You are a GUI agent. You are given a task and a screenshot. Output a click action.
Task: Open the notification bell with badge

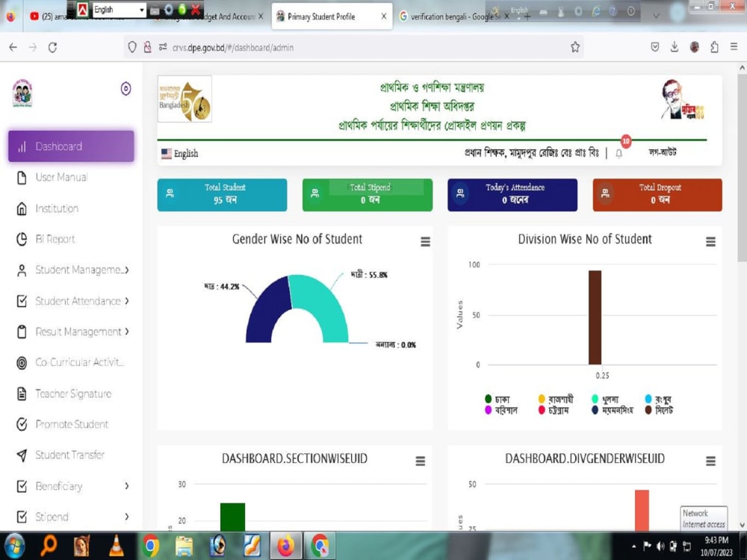point(619,153)
